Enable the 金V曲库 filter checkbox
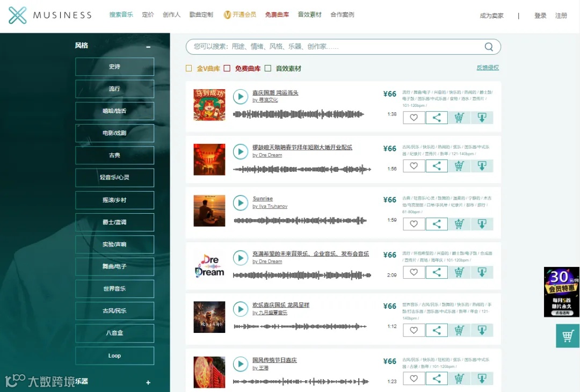This screenshot has height=392, width=580. click(189, 68)
